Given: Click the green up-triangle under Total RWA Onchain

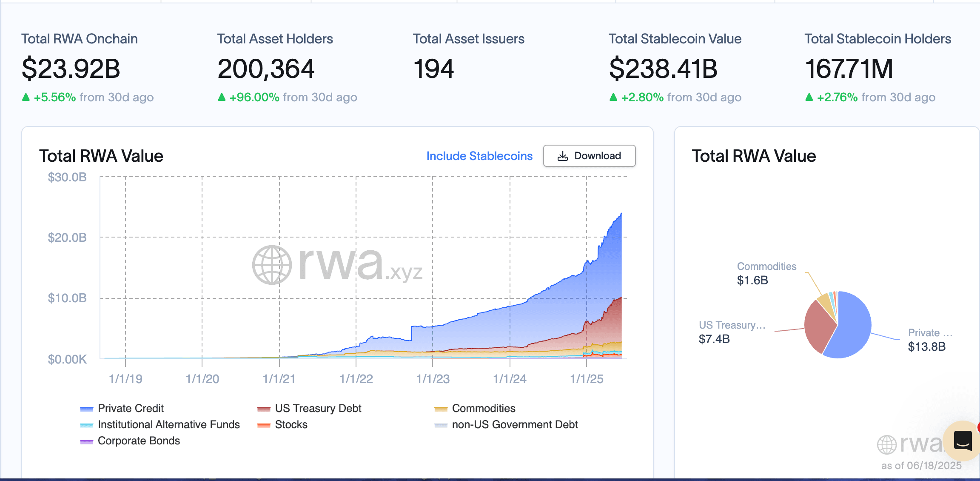Looking at the screenshot, I should 26,97.
